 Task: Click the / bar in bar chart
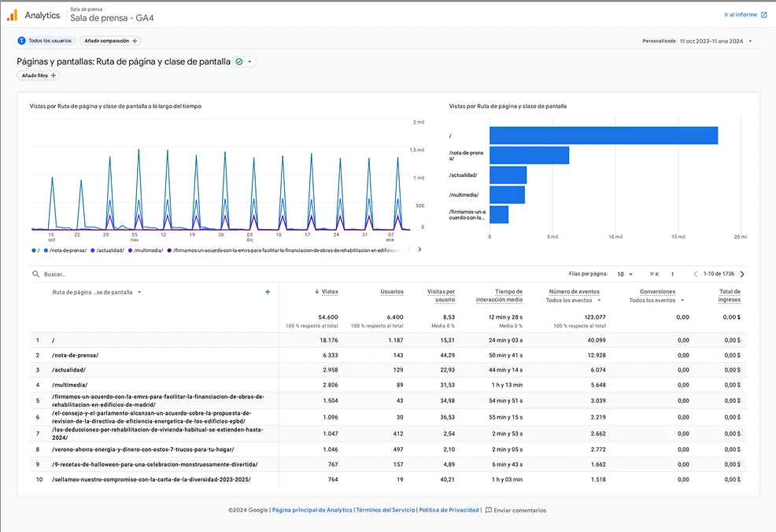click(604, 135)
